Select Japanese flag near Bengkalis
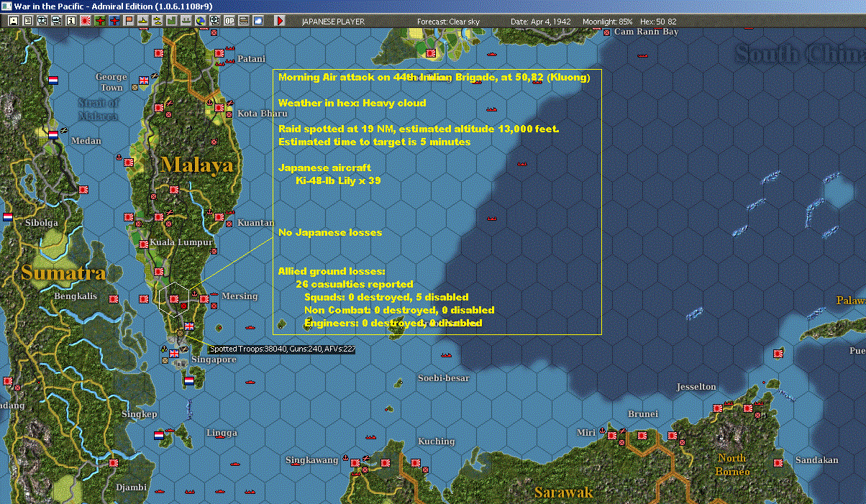866x504 pixels. coord(113,298)
